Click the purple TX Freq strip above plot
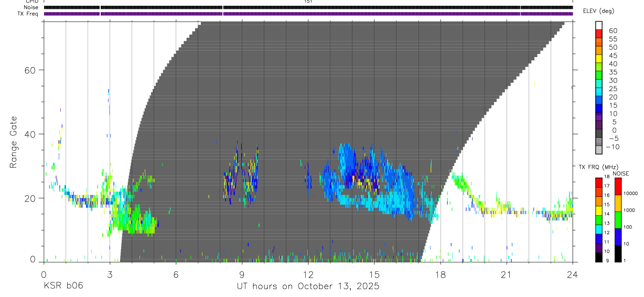This screenshot has height=297, width=644. [308, 14]
